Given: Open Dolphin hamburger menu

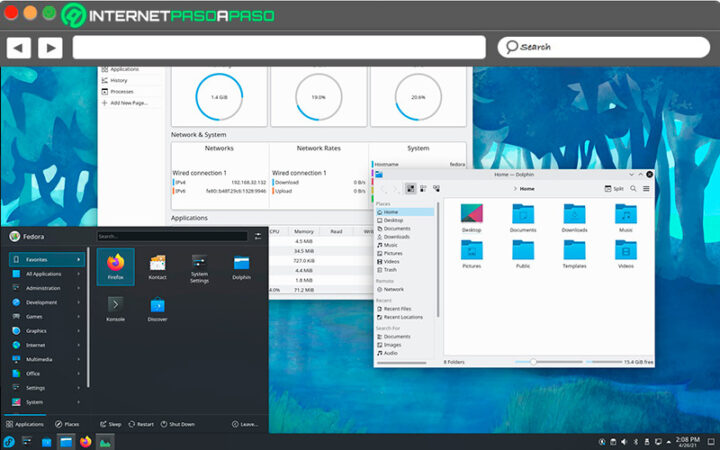Looking at the screenshot, I should tap(646, 189).
